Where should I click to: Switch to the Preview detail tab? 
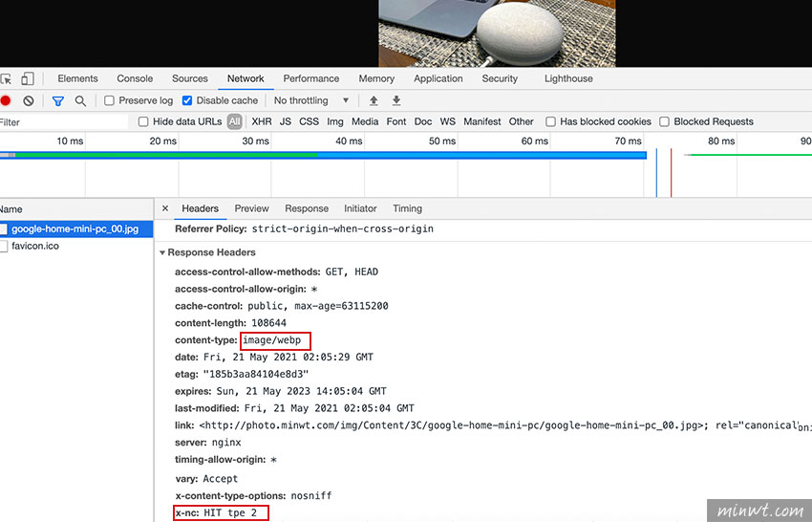click(251, 208)
